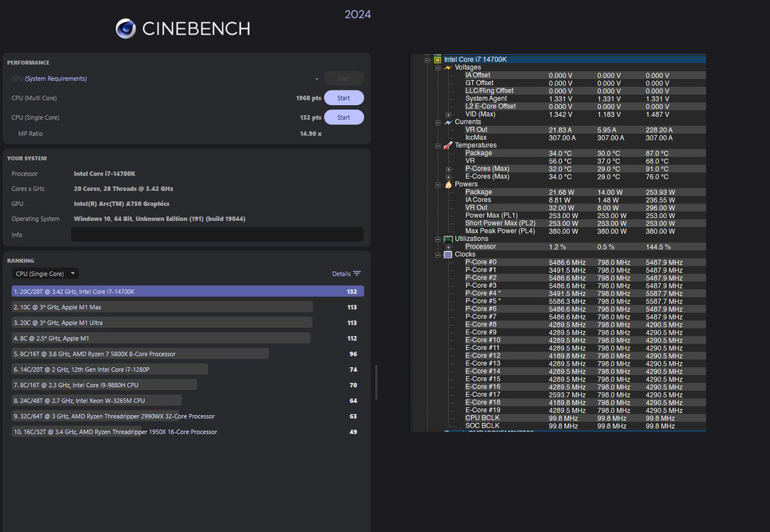Expand the Processor utilization row
The height and width of the screenshot is (532, 770).
(x=449, y=247)
